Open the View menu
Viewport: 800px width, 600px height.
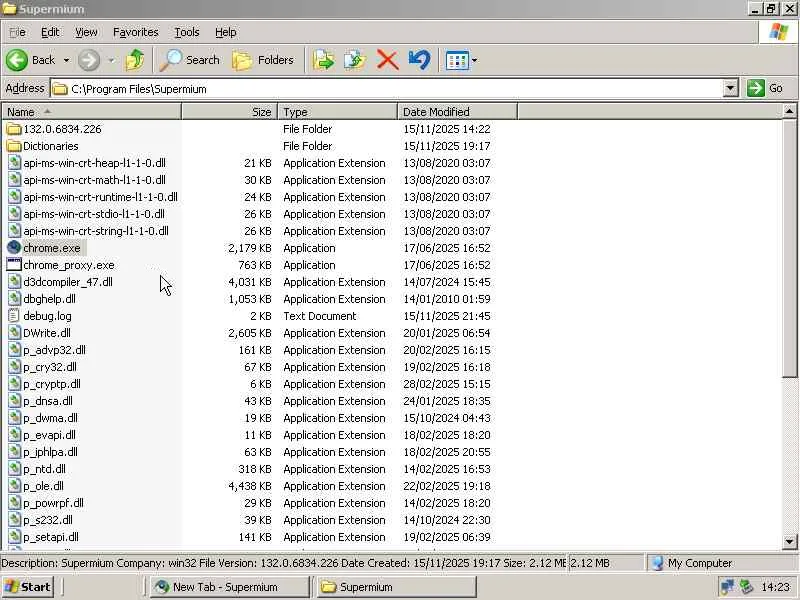86,32
